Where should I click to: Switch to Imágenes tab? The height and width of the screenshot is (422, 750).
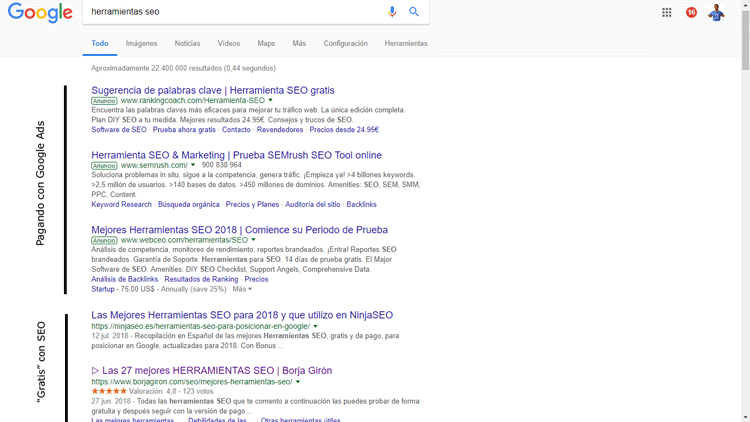(x=142, y=44)
